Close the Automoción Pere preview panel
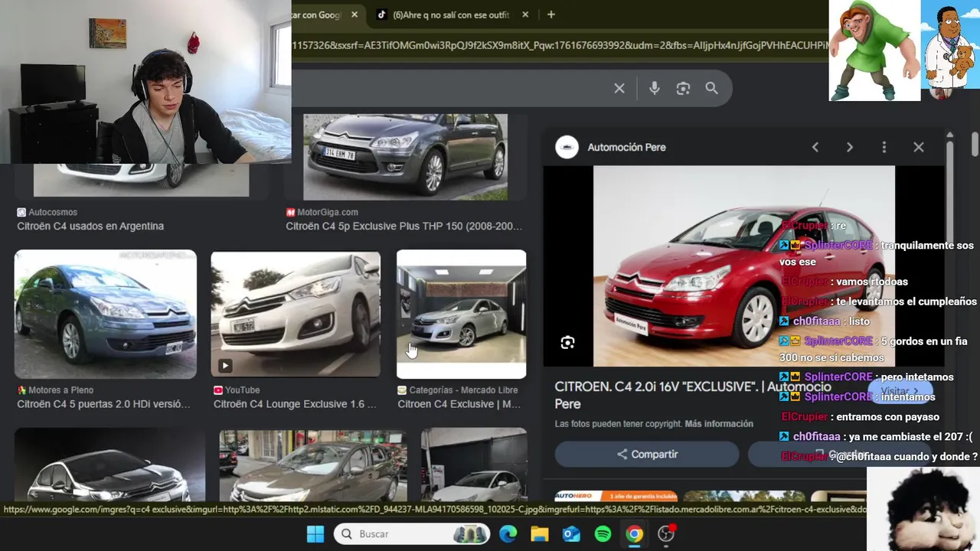Image resolution: width=980 pixels, height=551 pixels. [x=919, y=147]
